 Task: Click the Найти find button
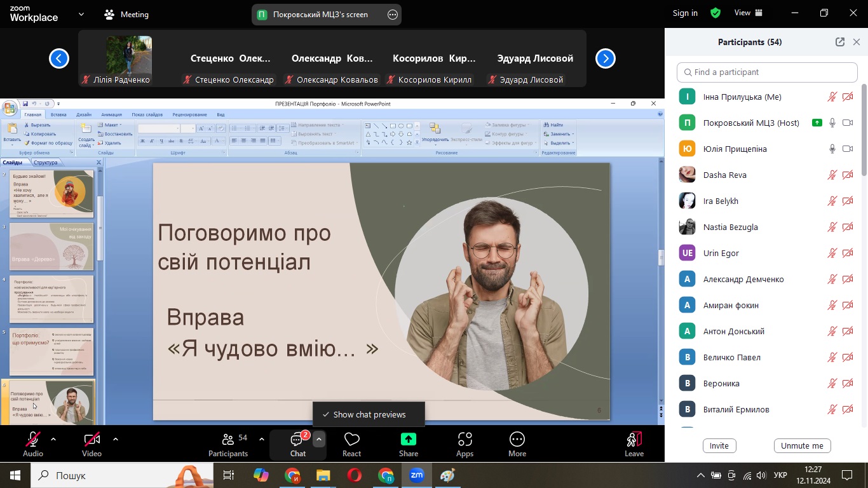click(554, 125)
